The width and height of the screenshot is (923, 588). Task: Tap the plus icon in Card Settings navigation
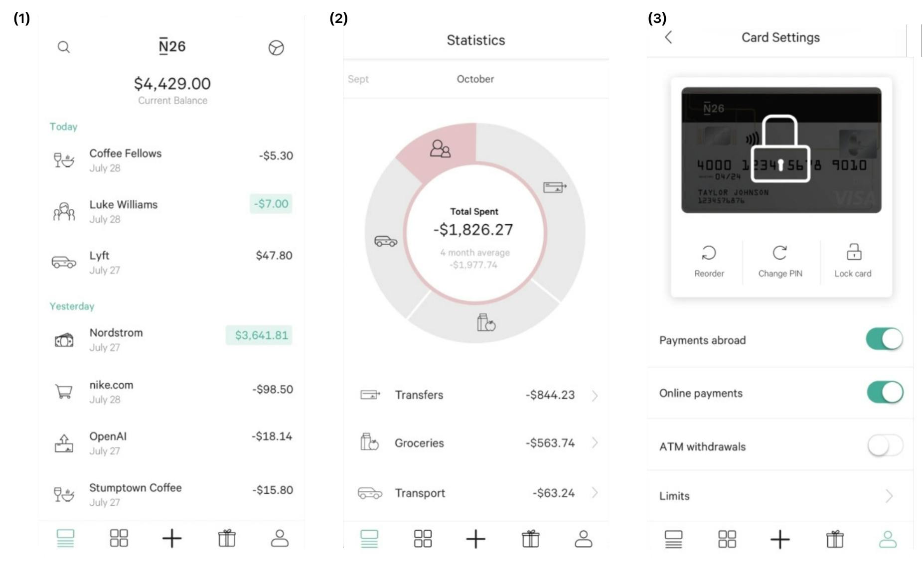click(x=780, y=539)
